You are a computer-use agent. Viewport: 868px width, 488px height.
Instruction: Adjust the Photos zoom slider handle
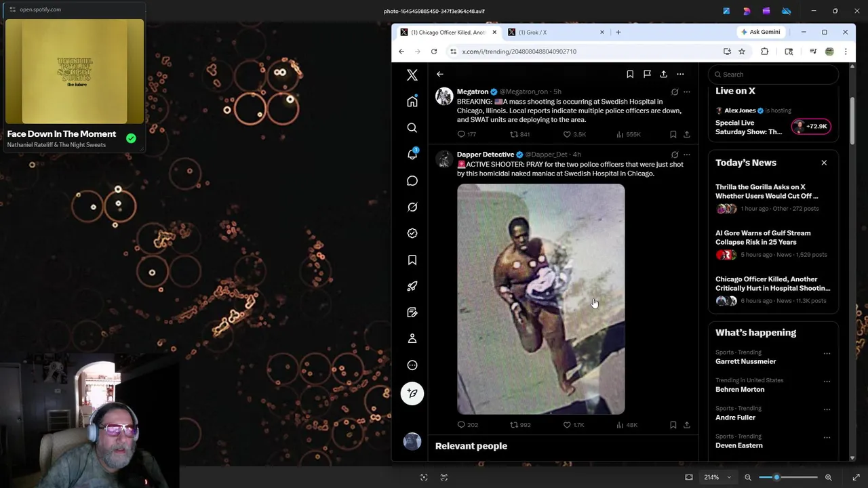776,477
